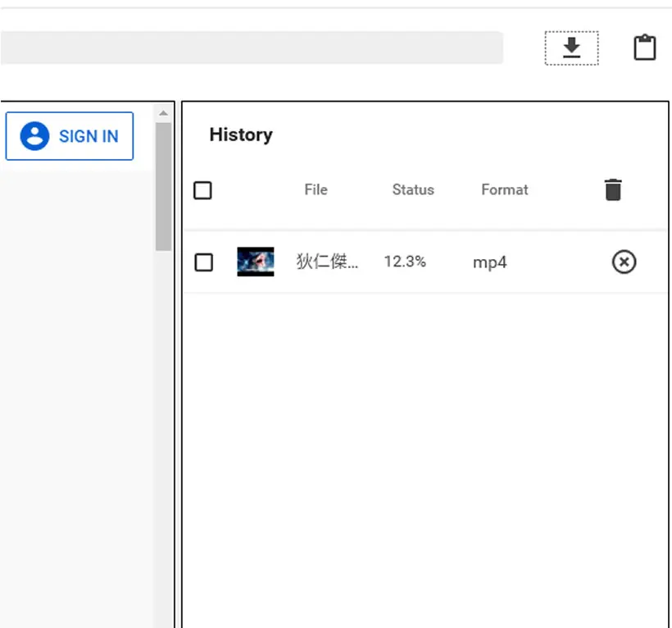Viewport: 672px width, 628px height.
Task: Delete selected items with trash icon
Action: (613, 189)
